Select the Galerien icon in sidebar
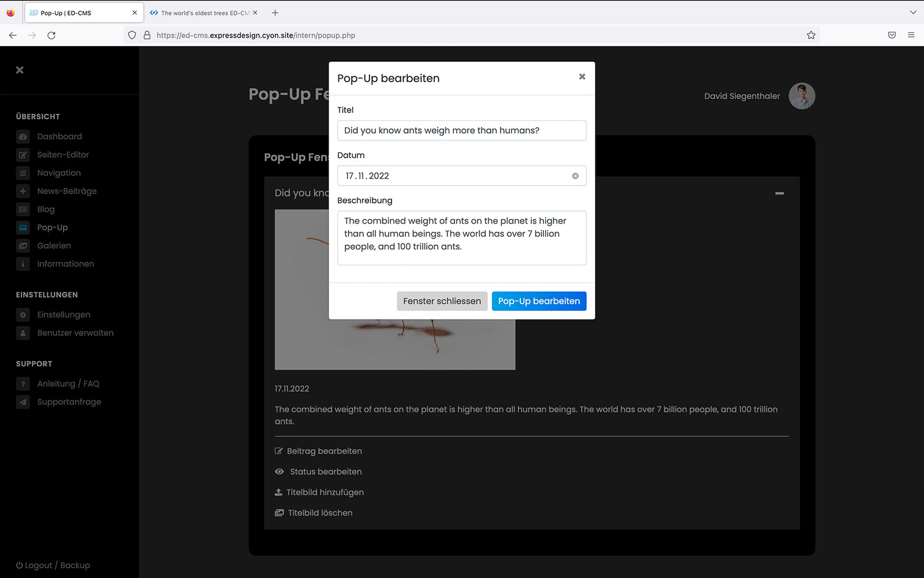The width and height of the screenshot is (924, 578). click(x=23, y=246)
